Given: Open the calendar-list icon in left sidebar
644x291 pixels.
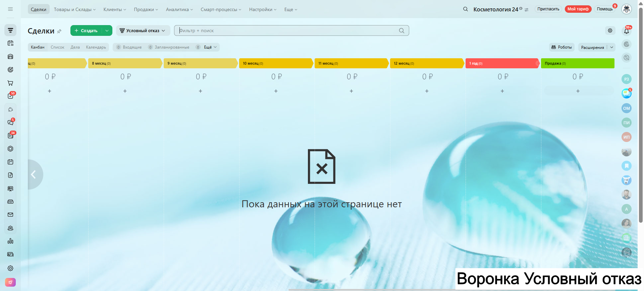Looking at the screenshot, I should tap(10, 43).
